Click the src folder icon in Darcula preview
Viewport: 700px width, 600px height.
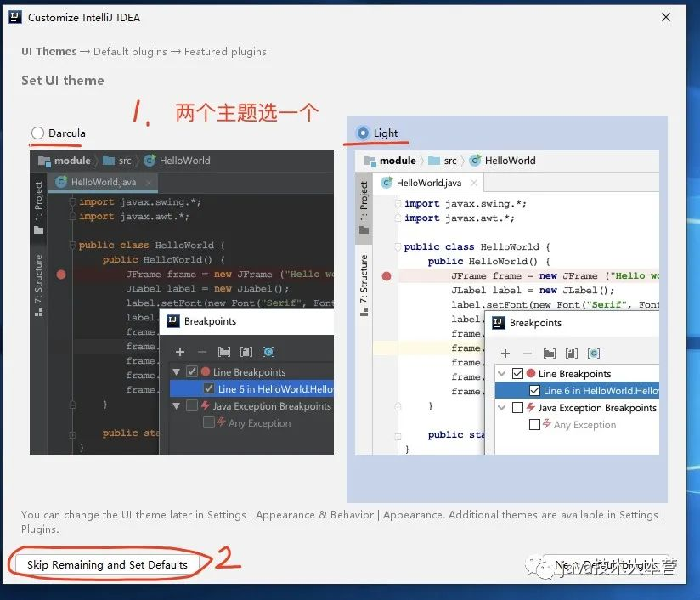pyautogui.click(x=109, y=160)
